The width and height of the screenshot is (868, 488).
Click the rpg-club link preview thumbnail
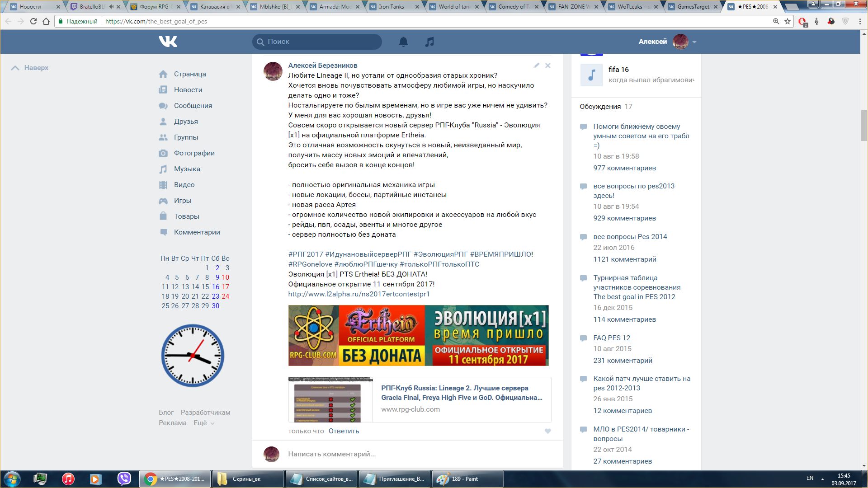330,399
